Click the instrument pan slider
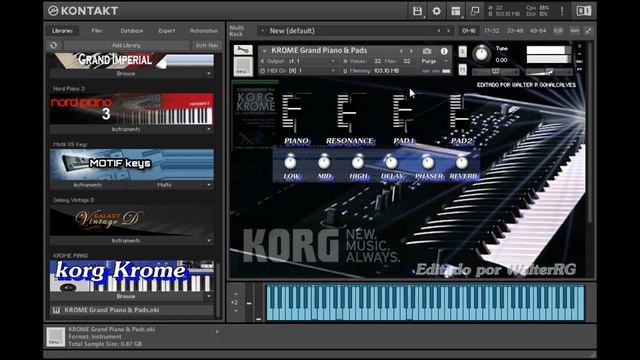Viewport: 640px width, 360px height. (x=496, y=72)
